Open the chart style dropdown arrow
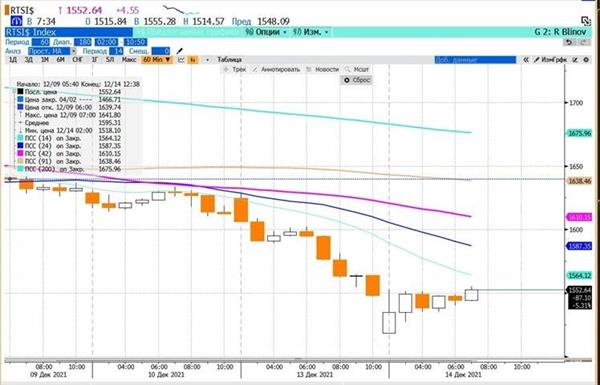Viewport: 600px width, 385px height. coord(207,60)
